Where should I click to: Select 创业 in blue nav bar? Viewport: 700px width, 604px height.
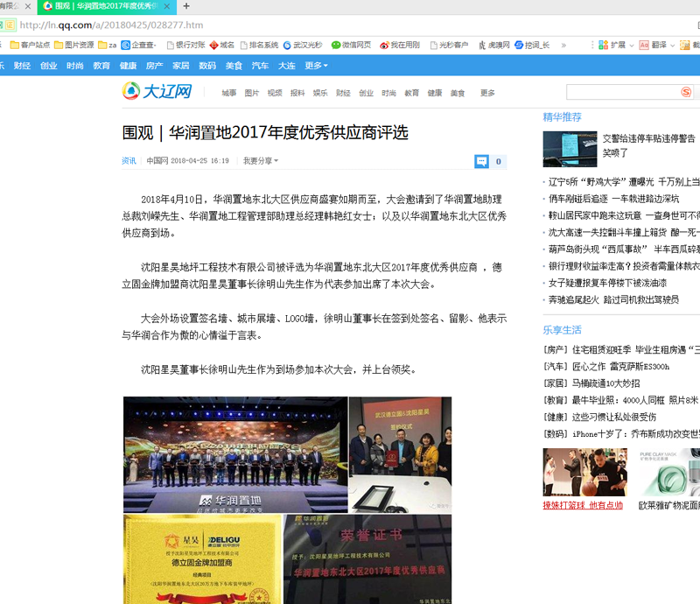pos(49,66)
